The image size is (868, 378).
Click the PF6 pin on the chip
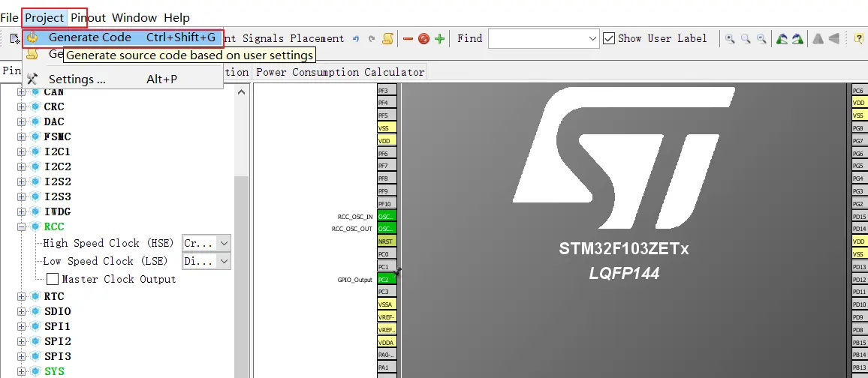pos(387,153)
